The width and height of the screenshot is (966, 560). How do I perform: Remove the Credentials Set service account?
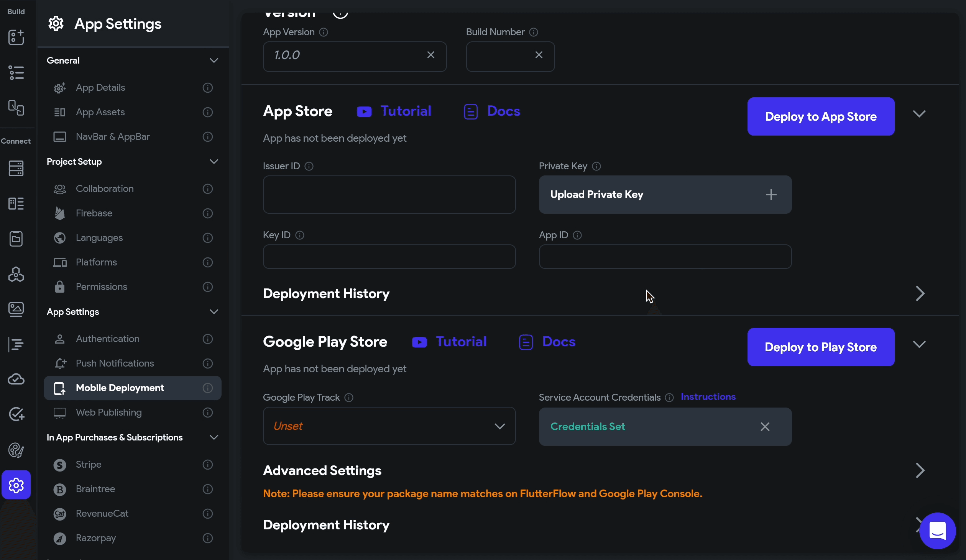pyautogui.click(x=765, y=427)
